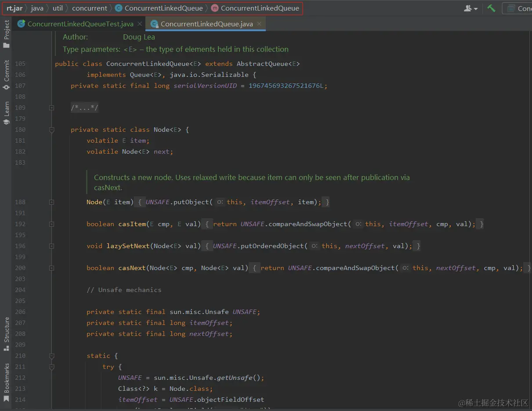
Task: Open the Learn tool window
Action: [x=6, y=113]
